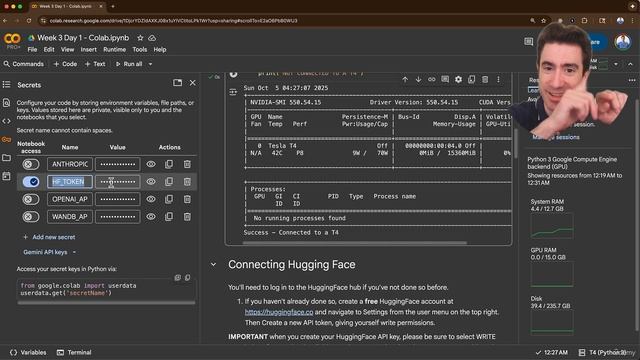Close the Secrets panel
Viewport: 640px width, 360px height.
pos(193,83)
